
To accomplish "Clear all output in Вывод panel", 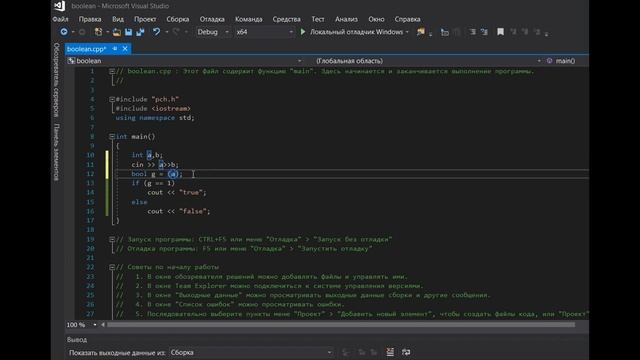I will point(390,352).
